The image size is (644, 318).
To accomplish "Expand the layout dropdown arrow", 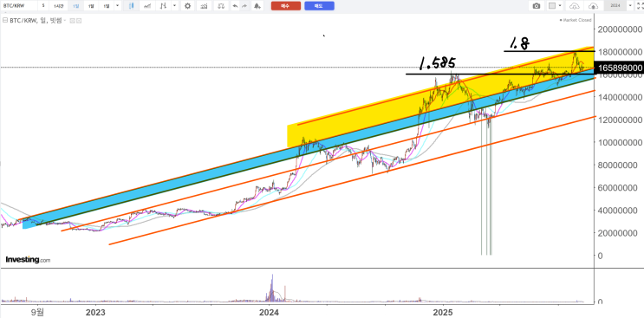I will point(561,6).
